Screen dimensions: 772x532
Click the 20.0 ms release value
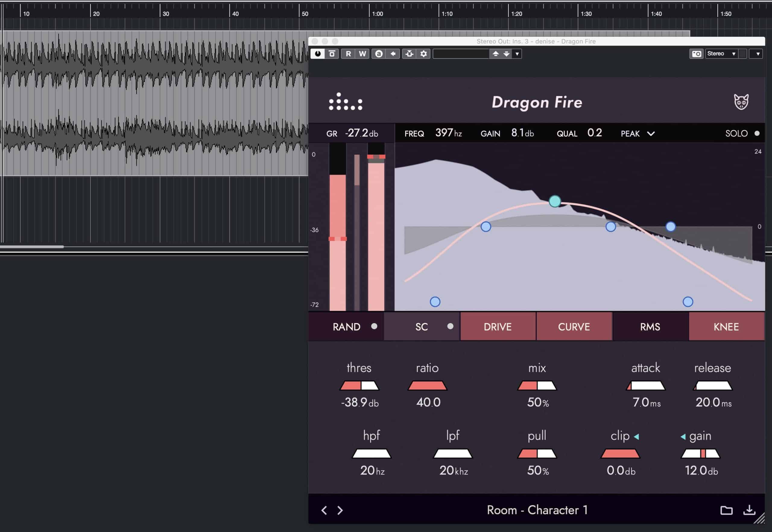(x=713, y=402)
